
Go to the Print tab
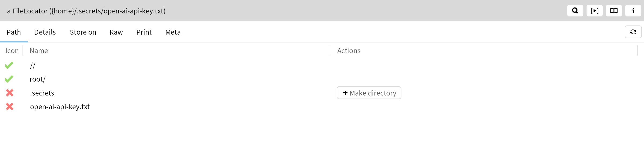coord(144,32)
